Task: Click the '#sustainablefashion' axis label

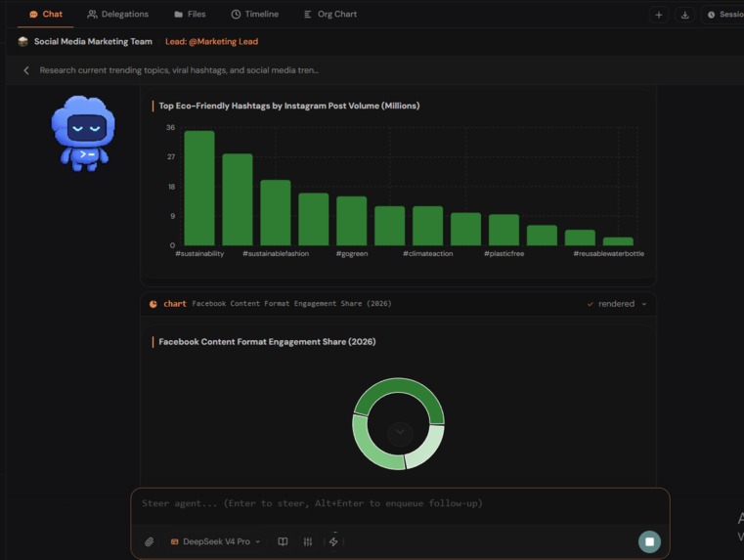Action: (276, 254)
